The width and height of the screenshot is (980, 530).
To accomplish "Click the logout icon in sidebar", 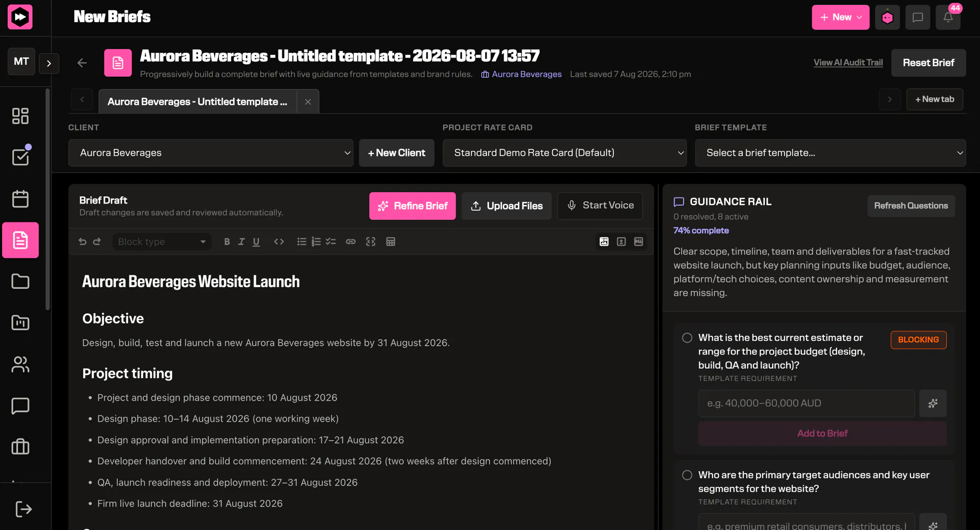I will tap(24, 509).
